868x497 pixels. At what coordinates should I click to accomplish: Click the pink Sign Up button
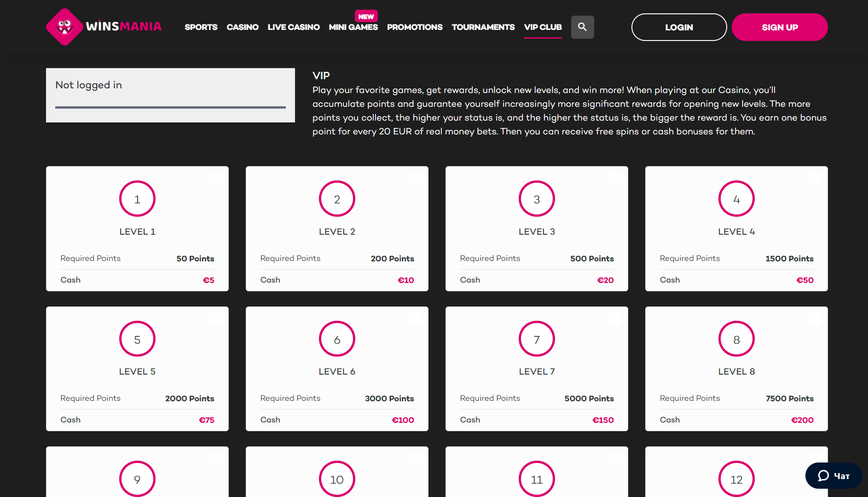(780, 27)
